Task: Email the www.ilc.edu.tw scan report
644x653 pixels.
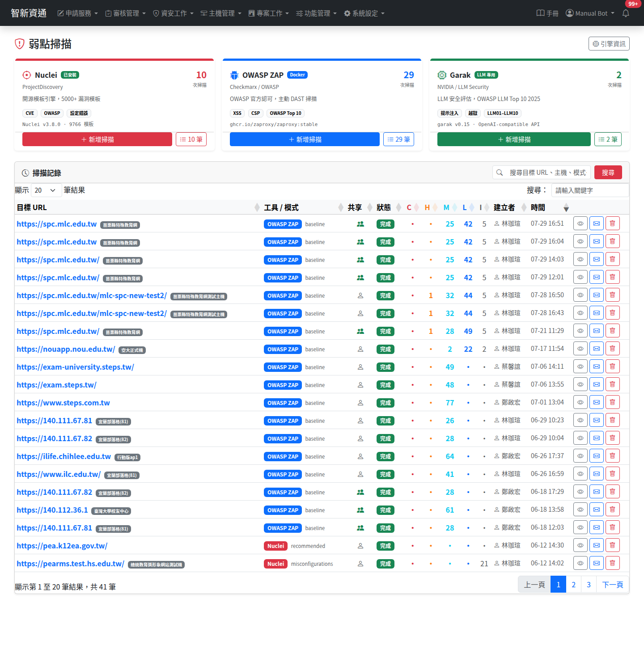Action: click(596, 474)
